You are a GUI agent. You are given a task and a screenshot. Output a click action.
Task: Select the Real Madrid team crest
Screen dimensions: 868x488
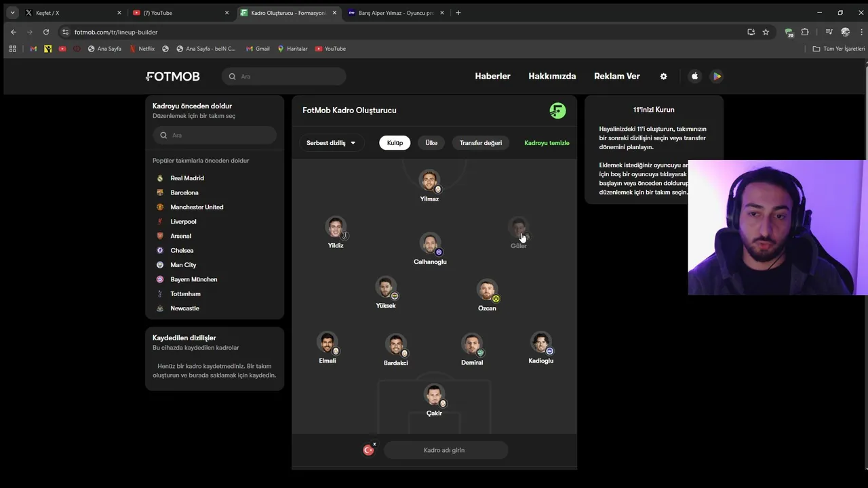click(x=160, y=178)
